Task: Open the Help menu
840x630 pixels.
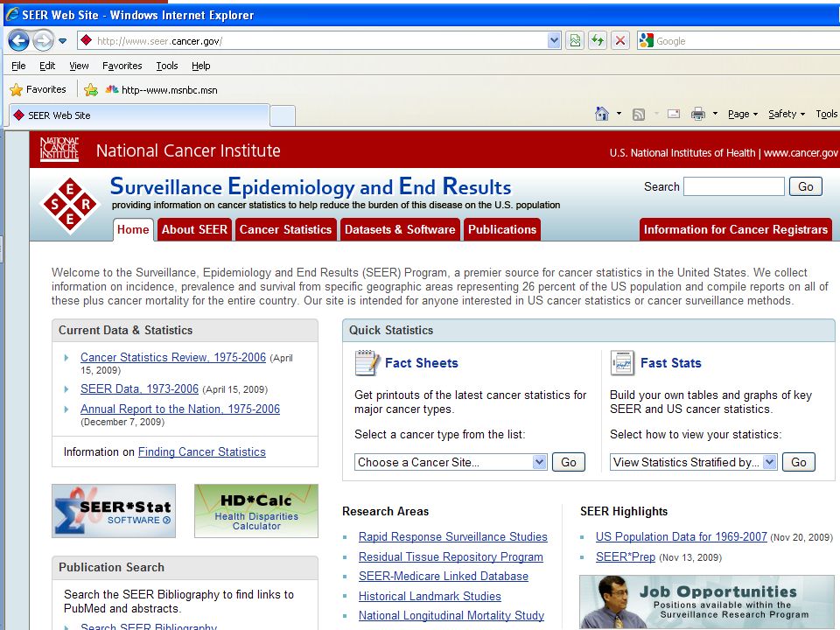Action: coord(201,66)
